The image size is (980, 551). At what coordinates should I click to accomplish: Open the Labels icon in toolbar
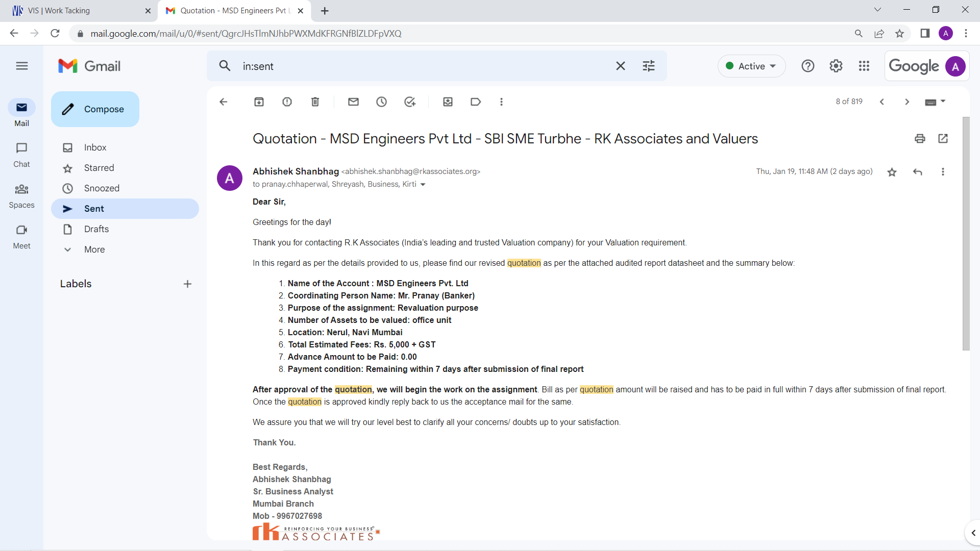[x=476, y=102]
